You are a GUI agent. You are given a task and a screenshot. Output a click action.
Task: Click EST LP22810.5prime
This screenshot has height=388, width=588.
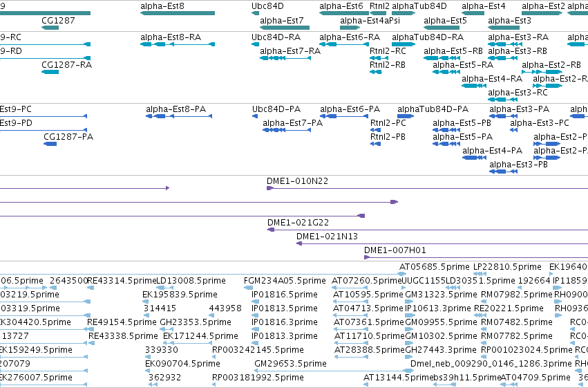pyautogui.click(x=507, y=267)
